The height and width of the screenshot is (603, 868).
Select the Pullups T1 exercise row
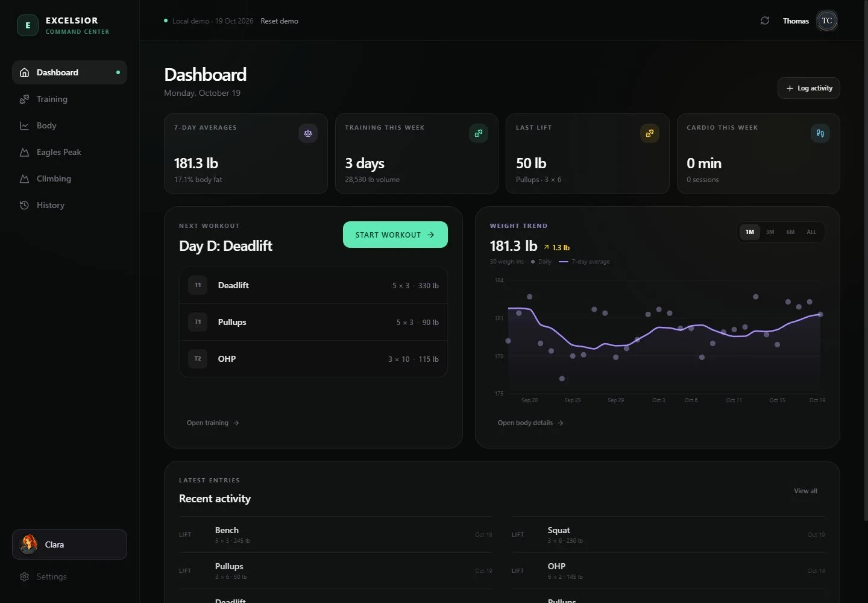[x=313, y=322]
